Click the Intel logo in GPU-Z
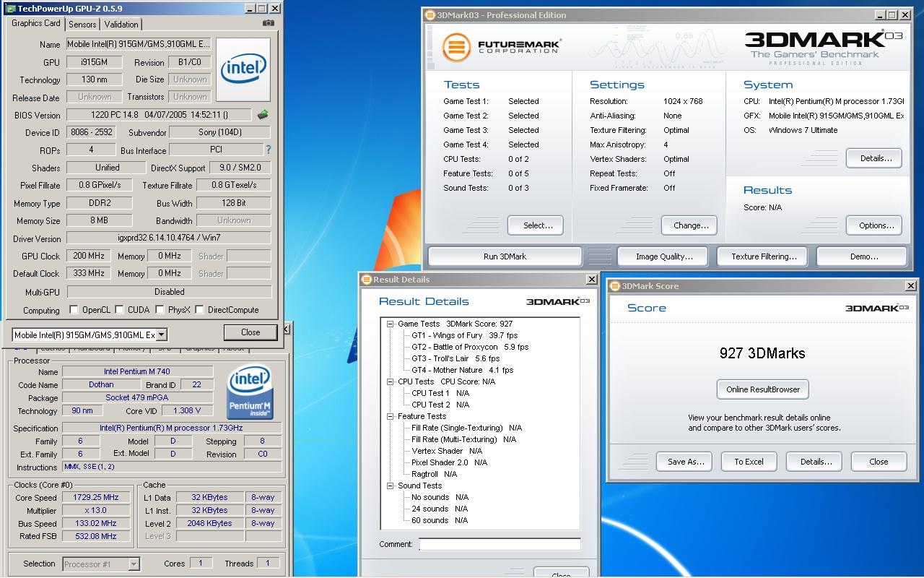 coord(243,69)
